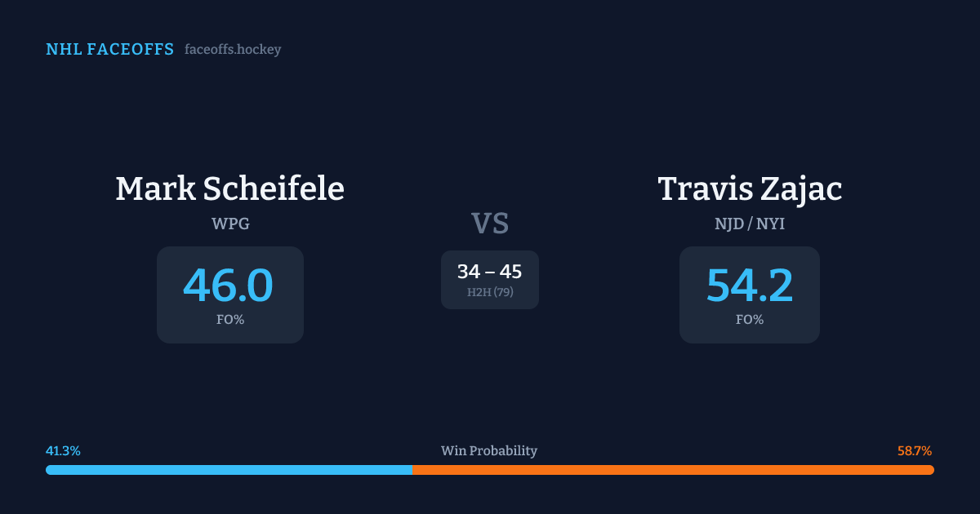Select Mark Scheifele's player name

pos(229,188)
